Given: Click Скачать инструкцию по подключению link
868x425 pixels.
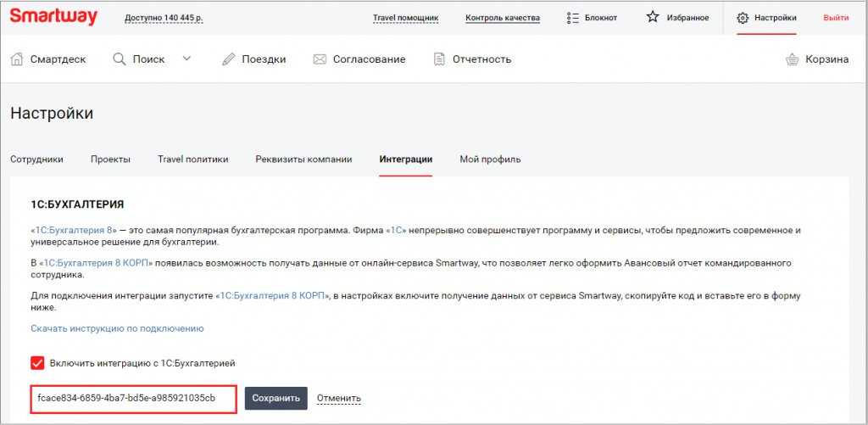Looking at the screenshot, I should [x=117, y=328].
